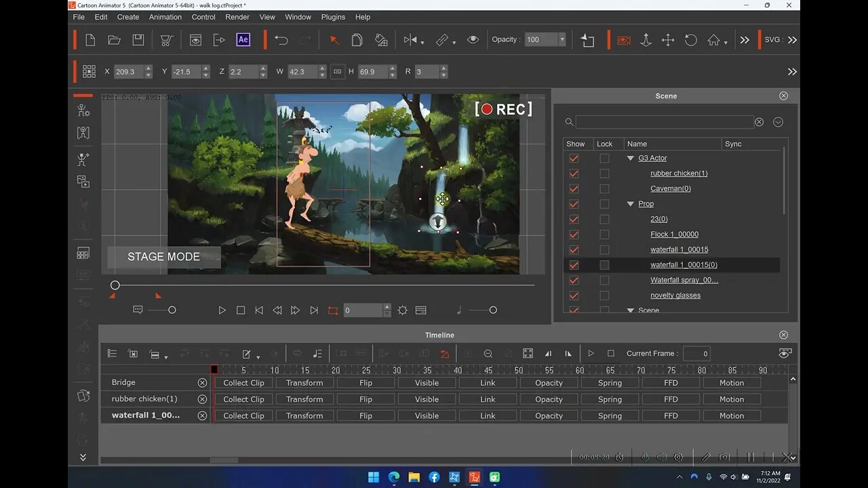The height and width of the screenshot is (488, 868).
Task: Save the project with the floppy icon
Action: pyautogui.click(x=138, y=40)
